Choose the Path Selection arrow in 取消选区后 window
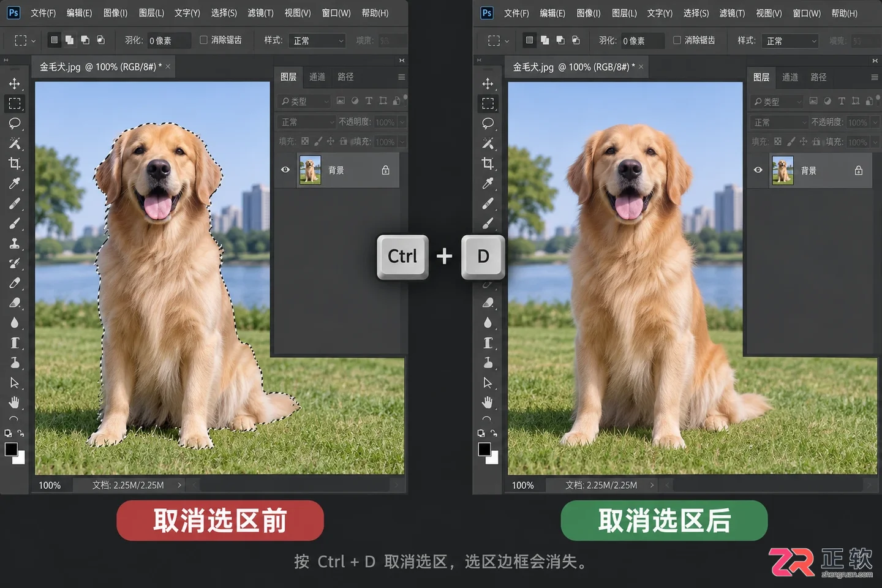The image size is (882, 588). pyautogui.click(x=488, y=383)
